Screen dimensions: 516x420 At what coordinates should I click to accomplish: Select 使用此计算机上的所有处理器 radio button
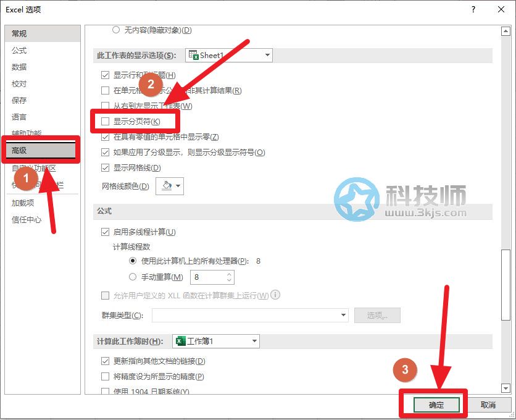click(133, 261)
